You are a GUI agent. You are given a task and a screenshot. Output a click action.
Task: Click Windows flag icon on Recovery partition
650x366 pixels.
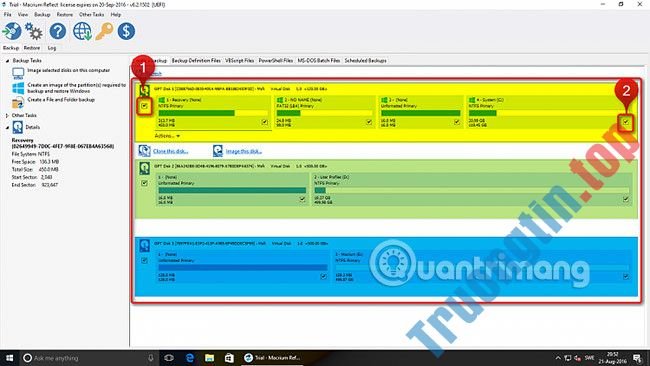click(162, 100)
